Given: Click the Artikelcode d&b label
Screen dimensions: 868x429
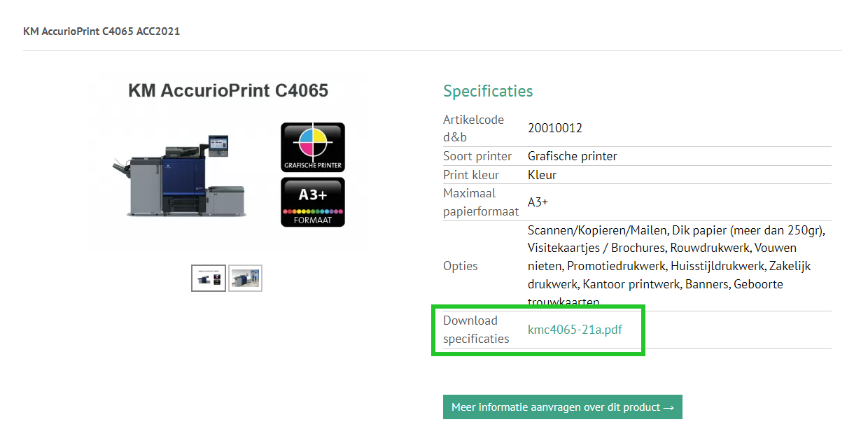Looking at the screenshot, I should point(473,128).
